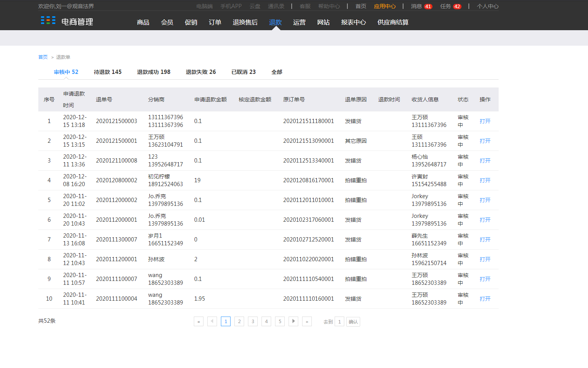The height and width of the screenshot is (368, 588).
Task: Open refund order 2020111300007 via 打开
Action: click(485, 240)
